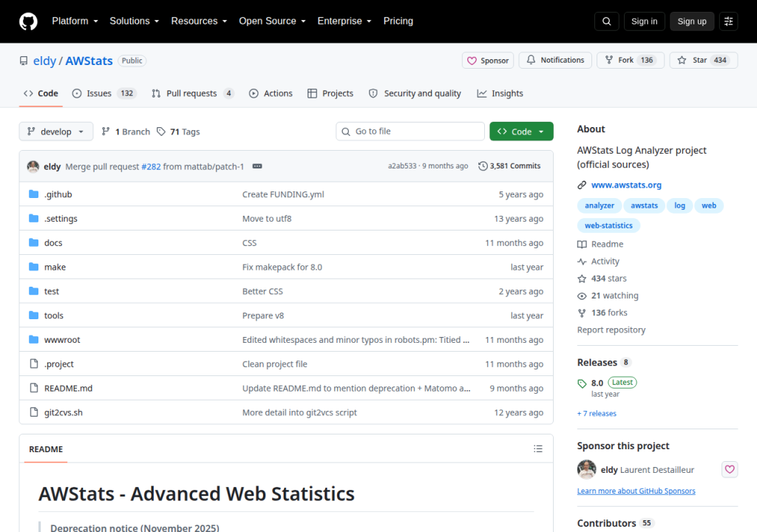Open pull request #282 link
This screenshot has height=532, width=757.
[x=151, y=166]
